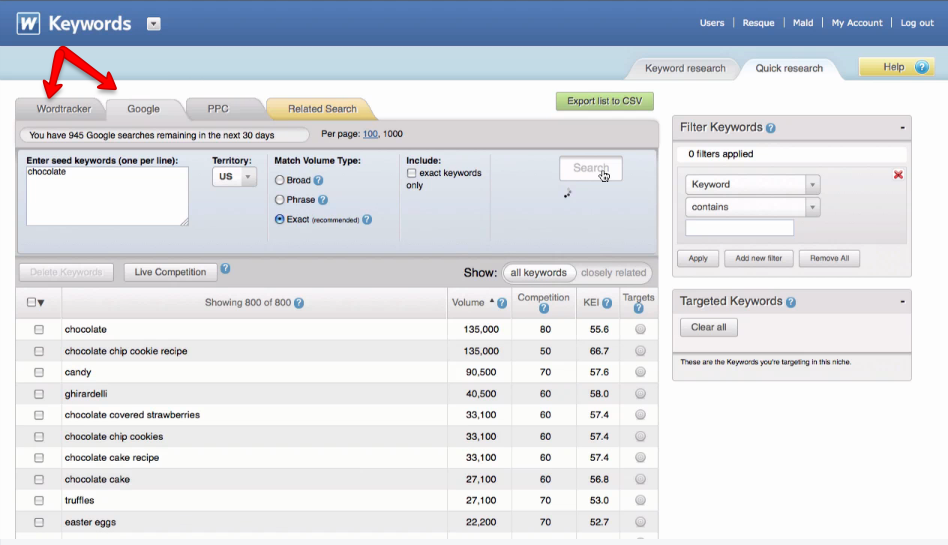Screen dimensions: 948x545
Task: Click the seed keywords text area
Action: (x=107, y=196)
